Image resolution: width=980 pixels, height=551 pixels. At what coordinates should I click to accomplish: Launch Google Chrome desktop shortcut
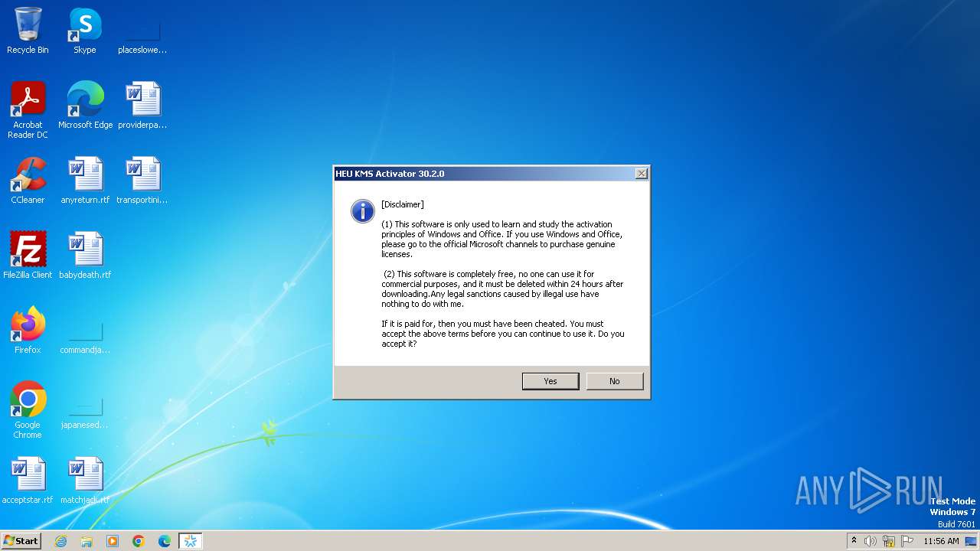pos(28,410)
